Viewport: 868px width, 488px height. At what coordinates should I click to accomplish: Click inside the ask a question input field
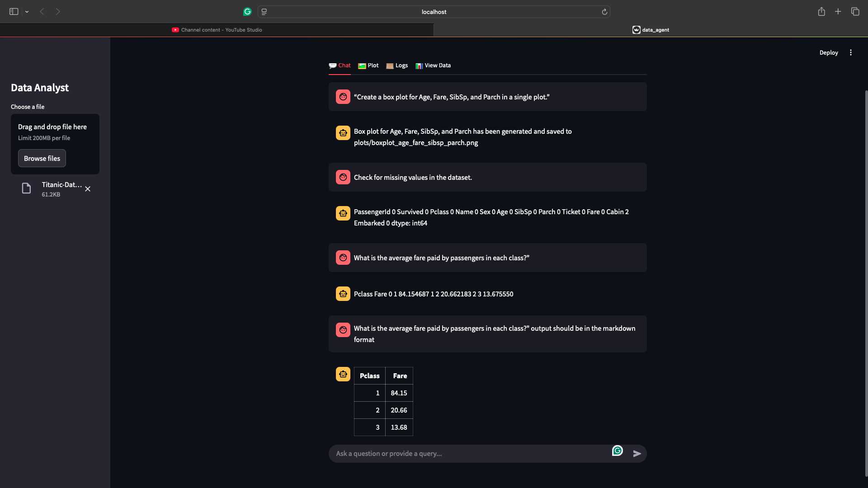[x=452, y=453]
